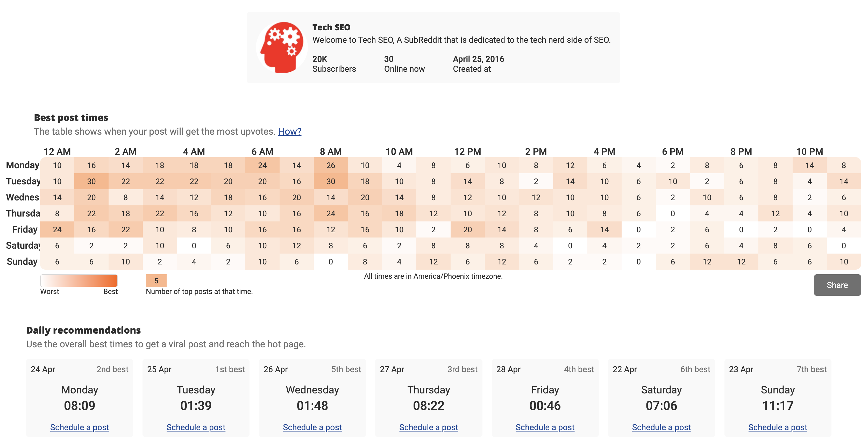The image size is (868, 446).
Task: Click Saturday's Schedule a post link
Action: (x=661, y=427)
